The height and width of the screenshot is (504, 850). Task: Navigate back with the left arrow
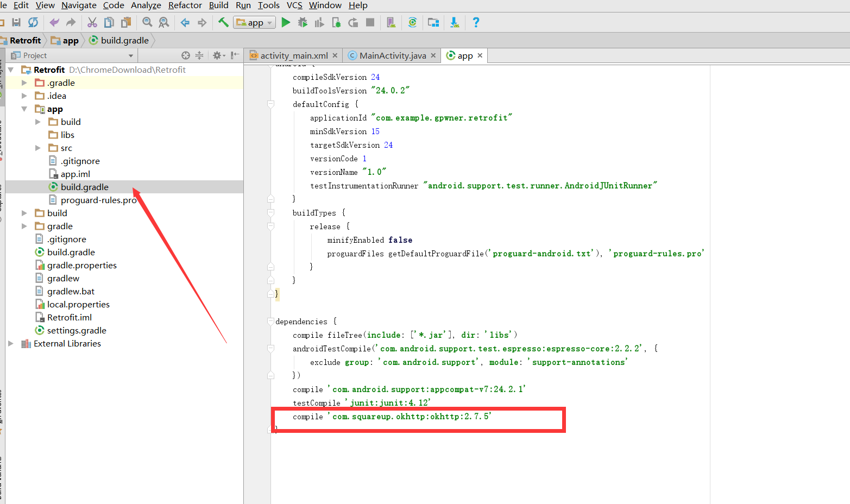coord(185,22)
